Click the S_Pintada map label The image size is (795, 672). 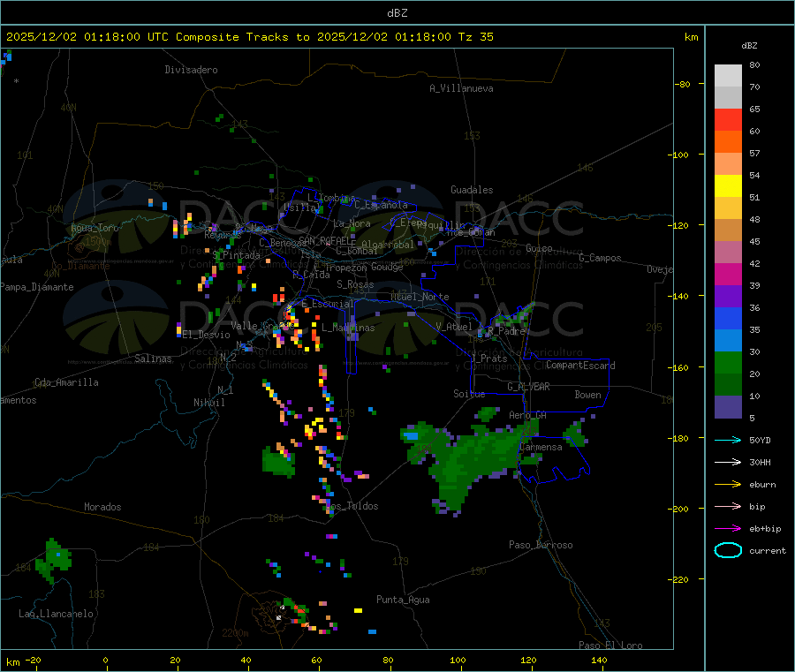(x=236, y=255)
